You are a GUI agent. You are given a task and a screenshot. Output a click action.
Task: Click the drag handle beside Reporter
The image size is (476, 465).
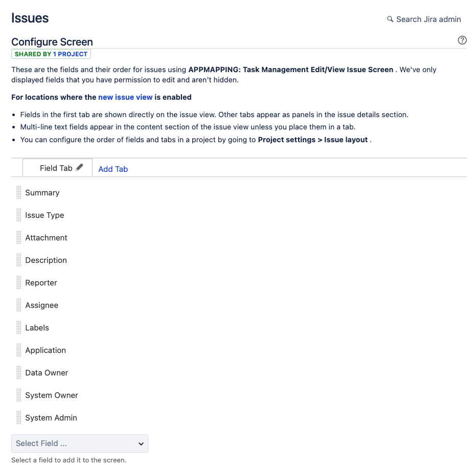click(19, 282)
